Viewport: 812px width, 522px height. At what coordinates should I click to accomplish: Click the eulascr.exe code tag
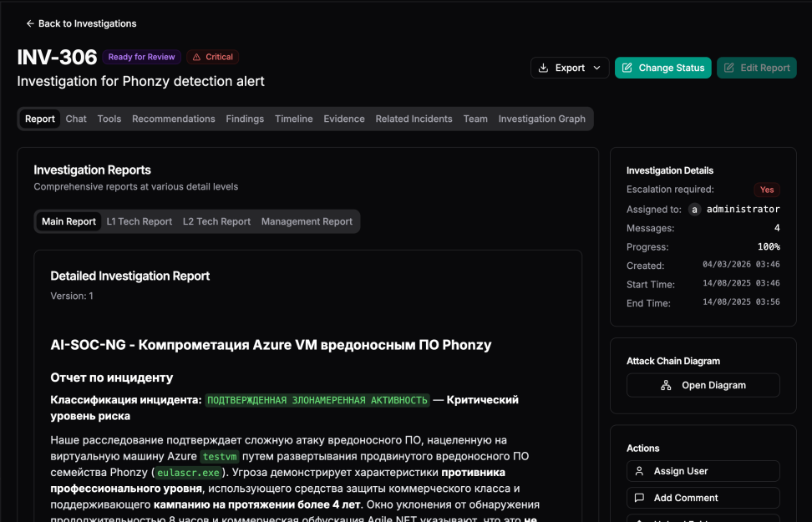189,472
